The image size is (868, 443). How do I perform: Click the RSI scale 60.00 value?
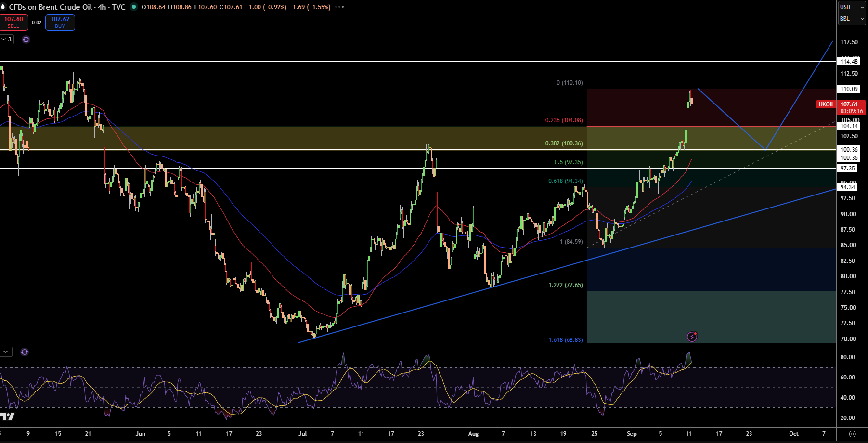[848, 378]
